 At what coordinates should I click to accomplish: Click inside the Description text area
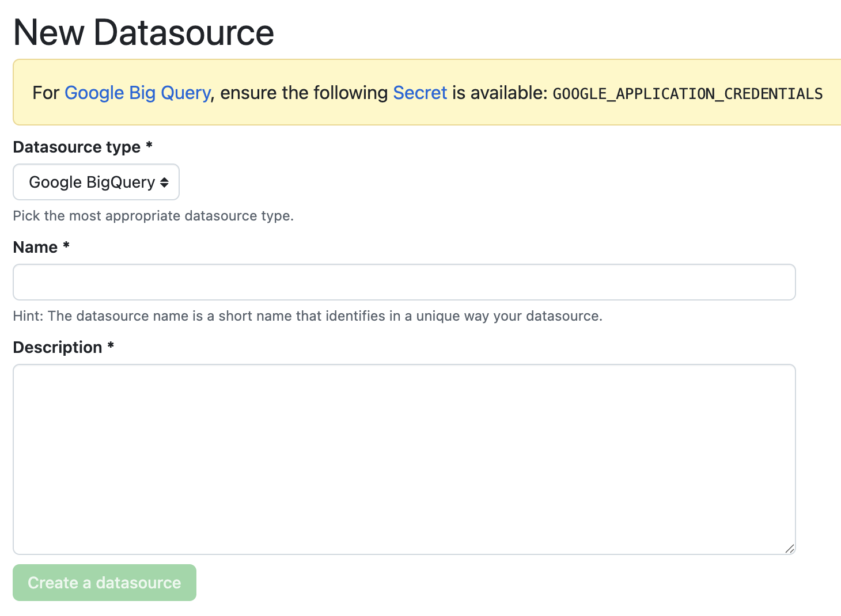pyautogui.click(x=404, y=459)
